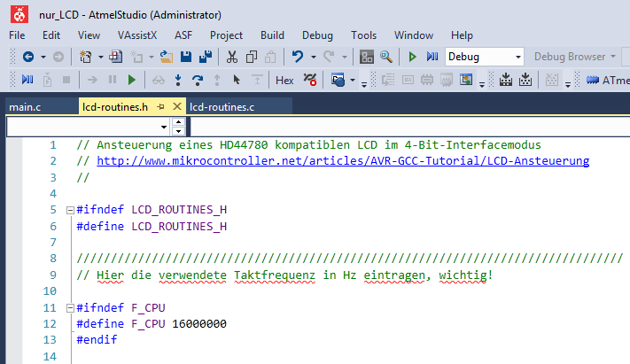Click the Step Over debug icon
Screen dimensions: 630x364
click(x=198, y=80)
